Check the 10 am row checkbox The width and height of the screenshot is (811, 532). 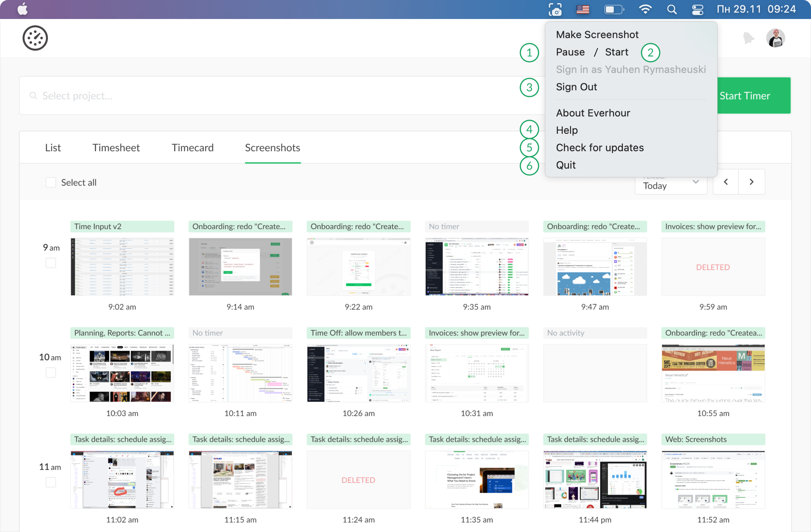point(51,372)
